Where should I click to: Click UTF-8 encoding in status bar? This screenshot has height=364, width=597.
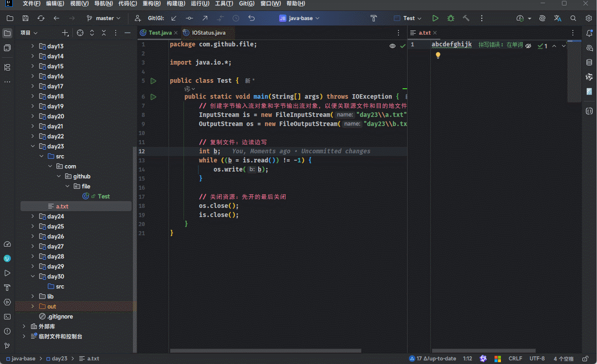(x=537, y=359)
